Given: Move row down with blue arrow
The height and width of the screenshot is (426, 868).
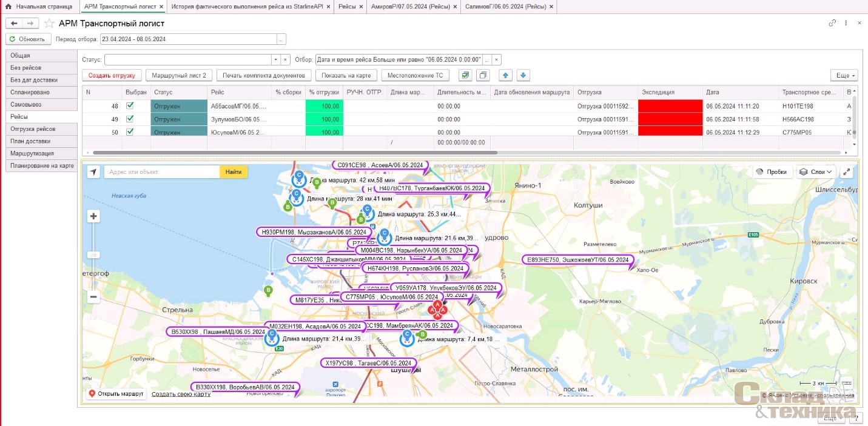Looking at the screenshot, I should coord(523,76).
